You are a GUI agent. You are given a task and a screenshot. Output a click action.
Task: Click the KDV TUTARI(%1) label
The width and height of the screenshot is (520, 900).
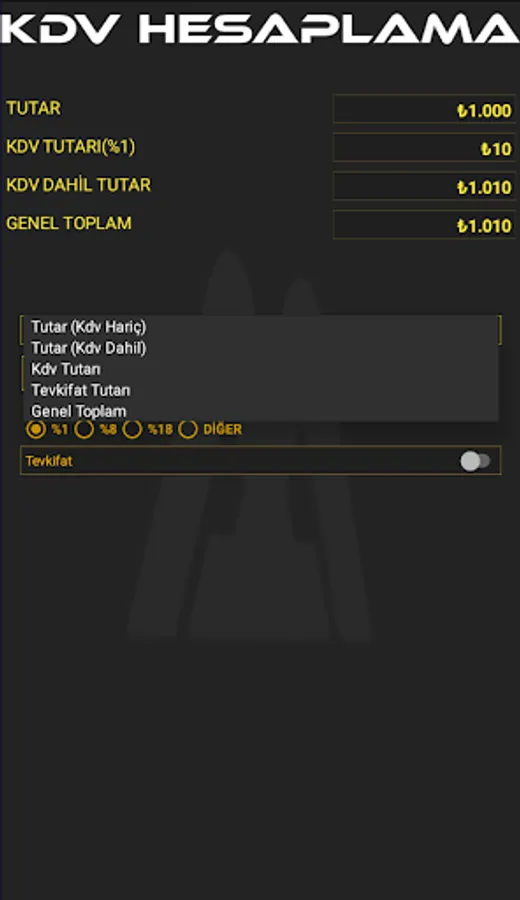tap(71, 146)
